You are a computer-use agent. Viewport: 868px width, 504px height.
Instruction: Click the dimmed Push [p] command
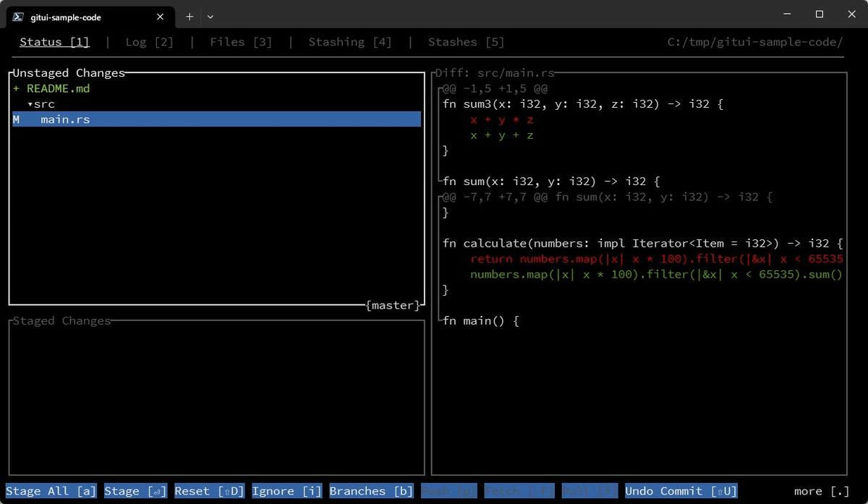point(448,491)
